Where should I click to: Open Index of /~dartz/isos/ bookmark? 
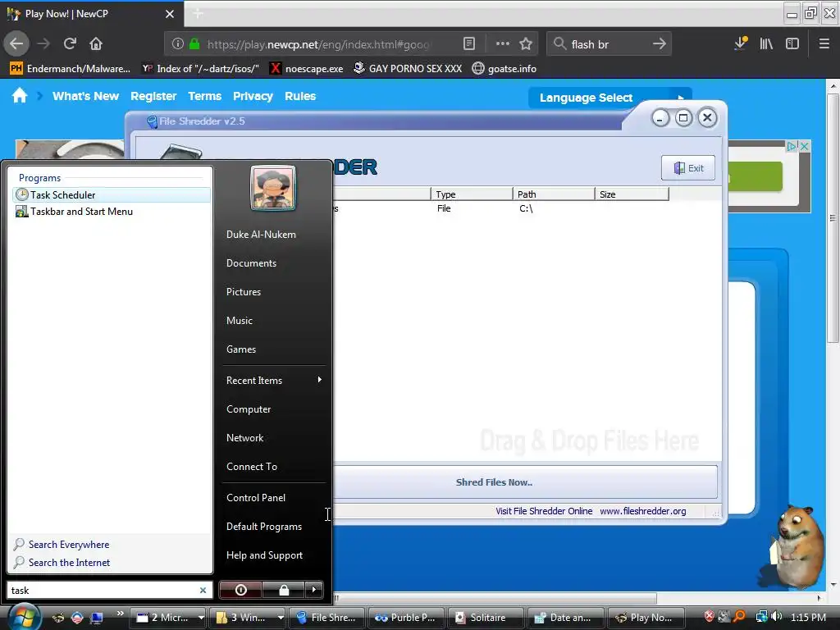[200, 69]
